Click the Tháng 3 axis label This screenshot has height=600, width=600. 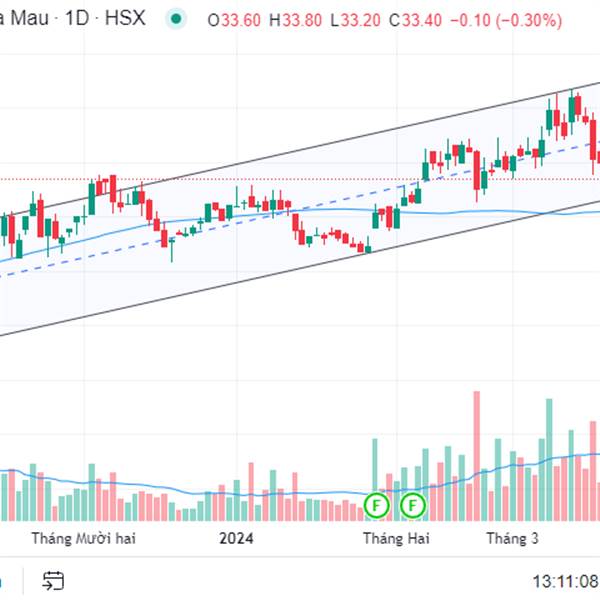512,538
